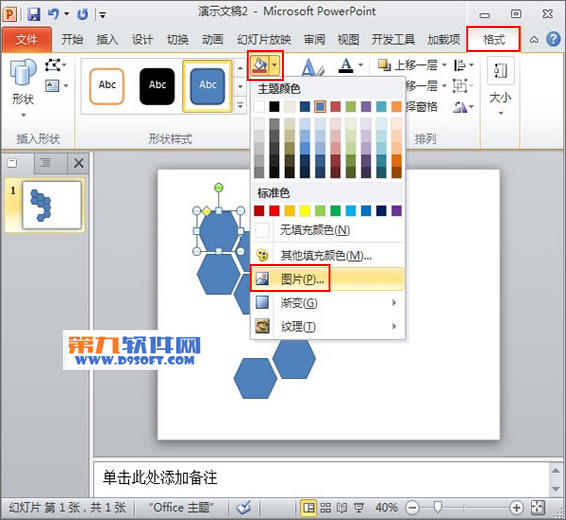This screenshot has height=520, width=566.
Task: Open the Customize Quick Access Toolbar dropdown
Action: tap(103, 15)
